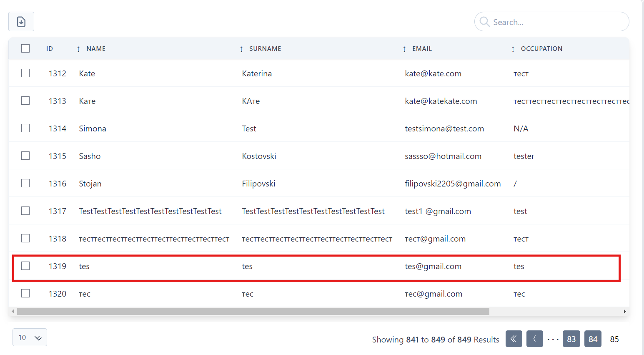This screenshot has height=355, width=644.
Task: Click the horizontal scrollbar thumb
Action: coord(253,312)
